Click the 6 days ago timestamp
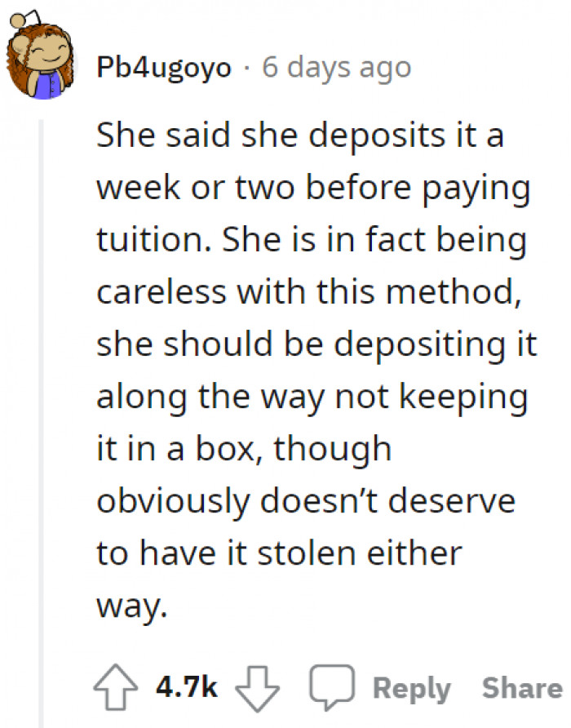The height and width of the screenshot is (728, 571). click(x=336, y=67)
